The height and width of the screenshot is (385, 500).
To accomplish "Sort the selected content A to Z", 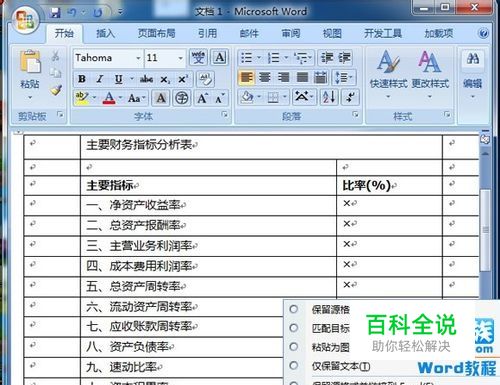I will click(x=329, y=97).
